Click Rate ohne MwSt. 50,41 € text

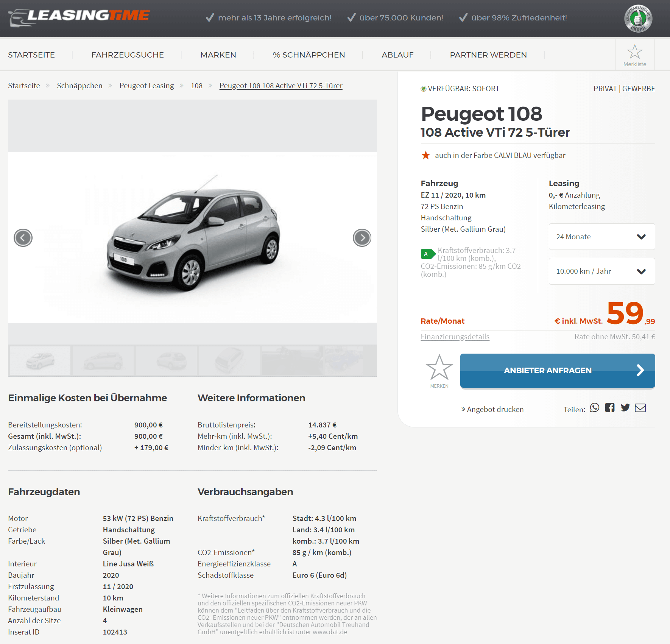pos(615,337)
